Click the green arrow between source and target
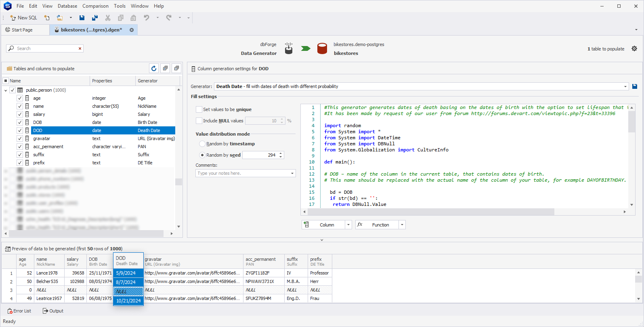Viewport: 644px width, 327px height. (306, 48)
